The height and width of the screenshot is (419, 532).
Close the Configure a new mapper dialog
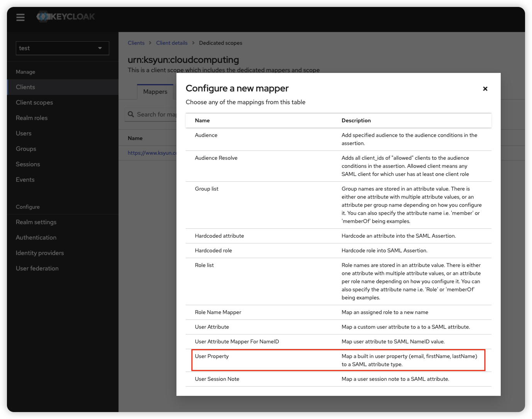485,89
